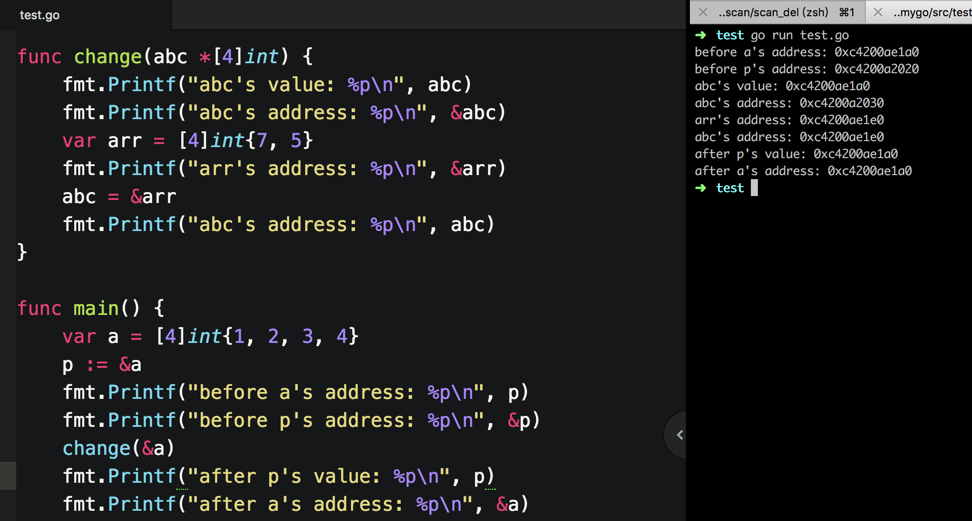Click the highlighted gutter beside "after p's value" line
972x521 pixels.
(7, 476)
